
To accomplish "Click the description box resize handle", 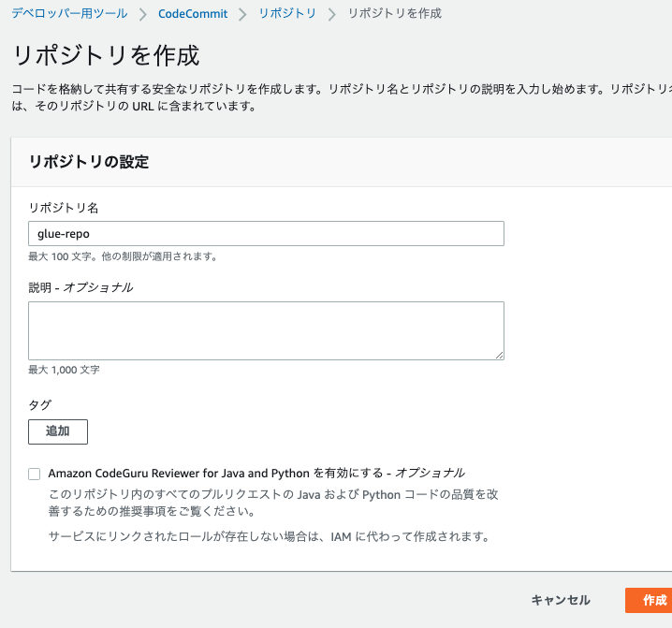I will 499,355.
